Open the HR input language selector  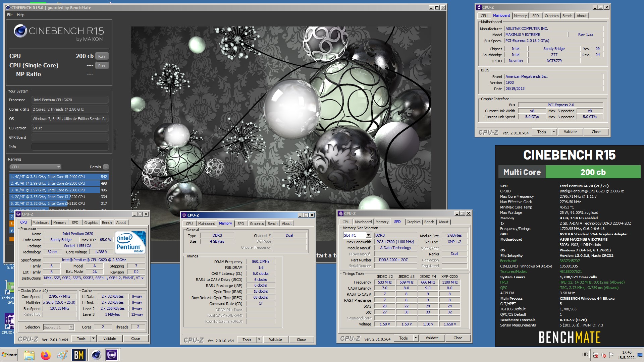click(x=585, y=354)
